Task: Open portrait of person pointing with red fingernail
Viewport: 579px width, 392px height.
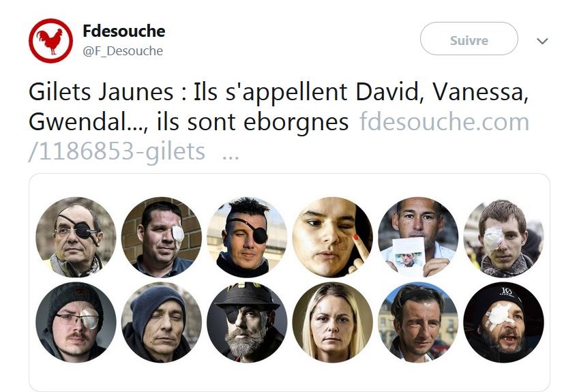Action: click(332, 237)
